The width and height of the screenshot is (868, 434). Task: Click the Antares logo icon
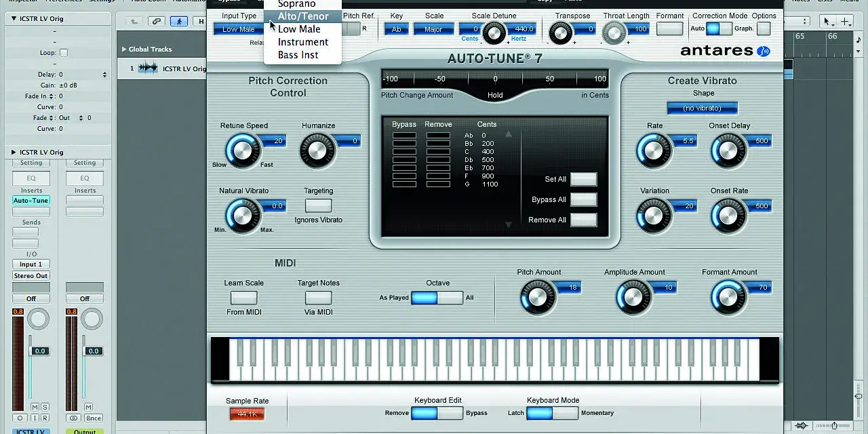(x=764, y=51)
